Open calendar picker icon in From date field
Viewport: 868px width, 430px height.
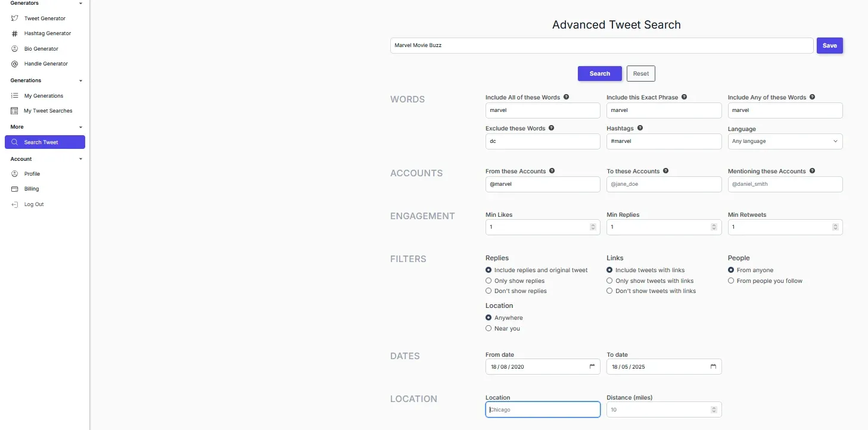[x=592, y=366]
